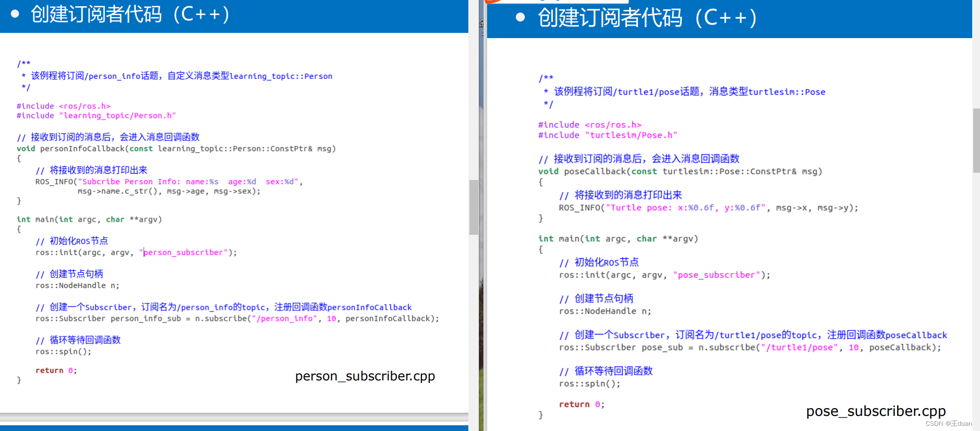Click '// 初始化ROS节点' comment in right slide
Image resolution: width=980 pixels, height=431 pixels.
pos(599,262)
